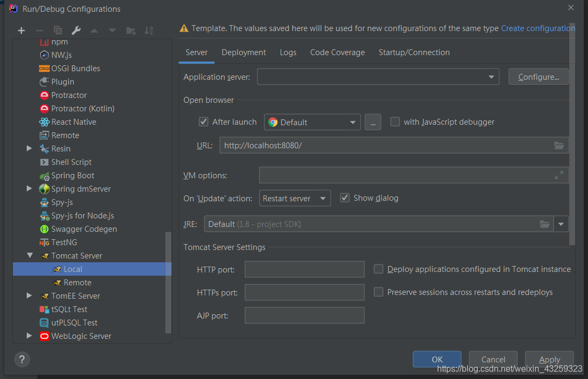588x379 pixels.
Task: Click the Cancel button
Action: (x=493, y=359)
